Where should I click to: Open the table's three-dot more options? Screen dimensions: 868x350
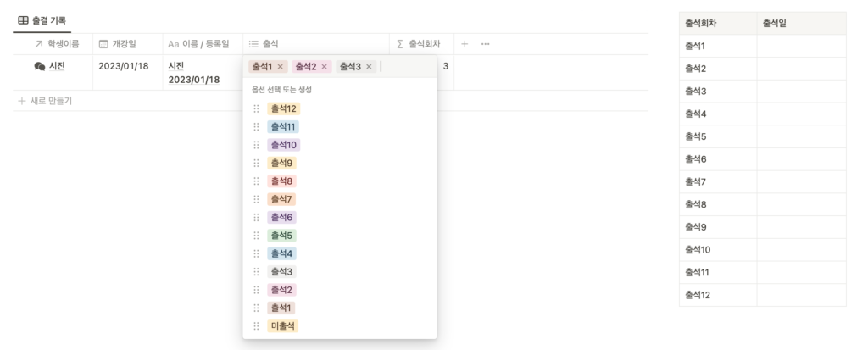point(486,44)
